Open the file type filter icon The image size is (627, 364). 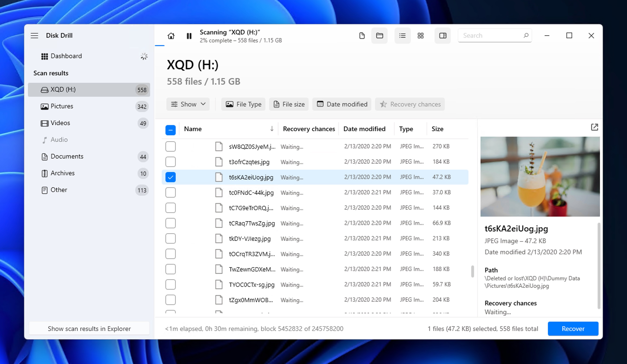pyautogui.click(x=230, y=104)
